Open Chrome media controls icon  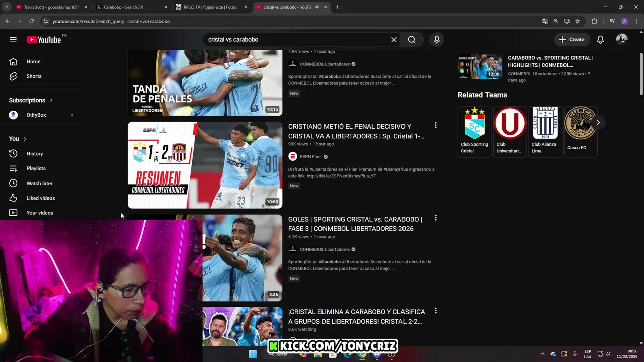[x=612, y=21]
